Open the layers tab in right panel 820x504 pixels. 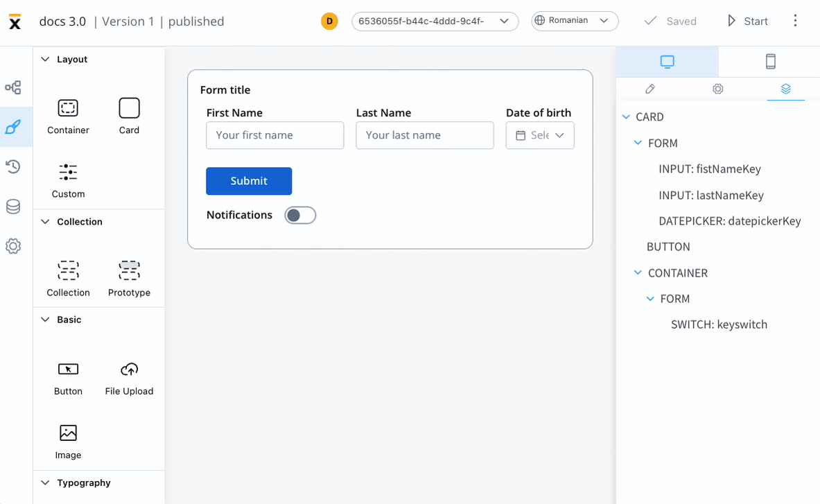pos(785,89)
